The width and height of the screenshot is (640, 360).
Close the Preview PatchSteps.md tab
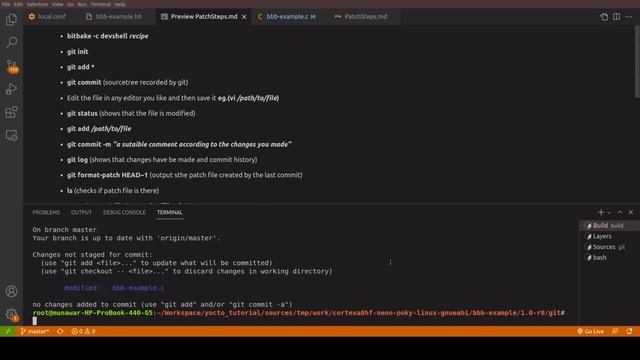point(244,17)
